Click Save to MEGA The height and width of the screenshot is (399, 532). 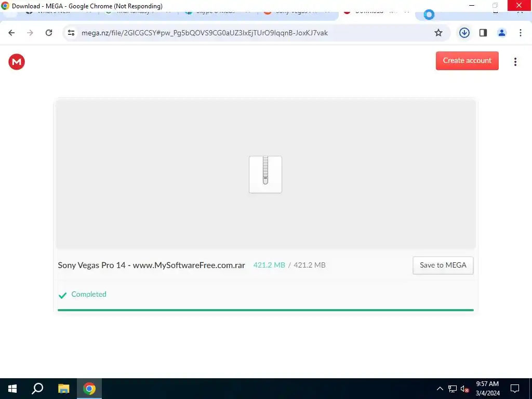(443, 265)
